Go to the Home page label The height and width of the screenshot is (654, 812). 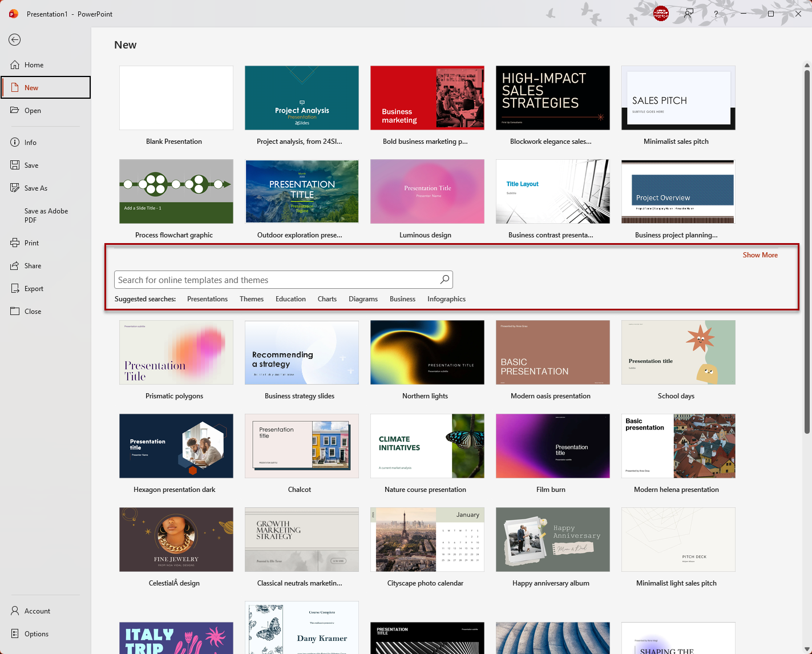click(x=34, y=65)
